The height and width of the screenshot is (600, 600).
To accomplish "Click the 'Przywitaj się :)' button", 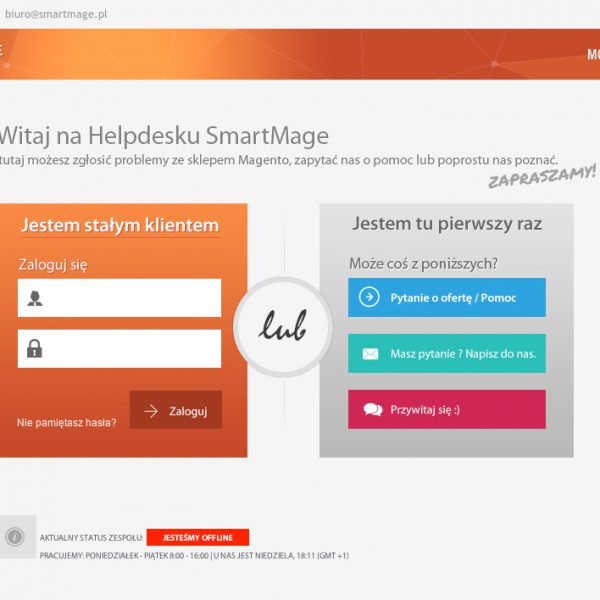I will 447,409.
